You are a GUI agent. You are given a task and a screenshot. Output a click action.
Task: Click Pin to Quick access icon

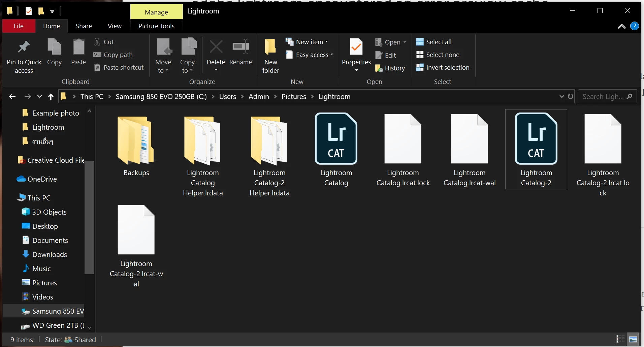point(24,47)
